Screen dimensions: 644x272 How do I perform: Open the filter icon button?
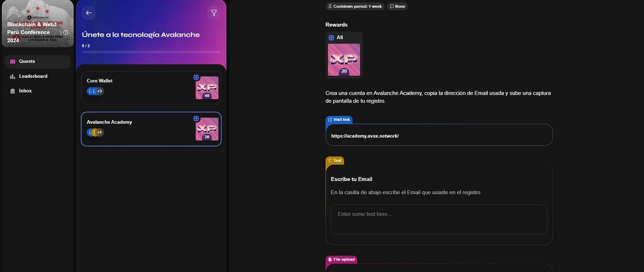(214, 13)
